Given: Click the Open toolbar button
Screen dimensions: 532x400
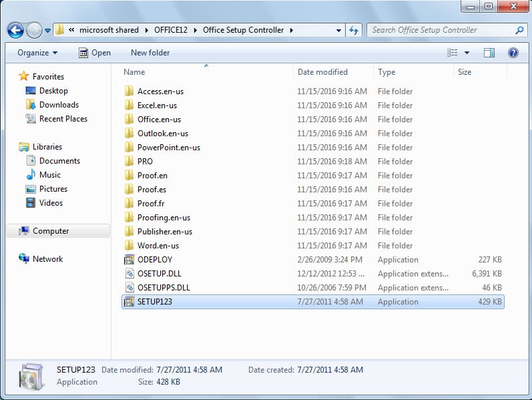Looking at the screenshot, I should (x=94, y=53).
